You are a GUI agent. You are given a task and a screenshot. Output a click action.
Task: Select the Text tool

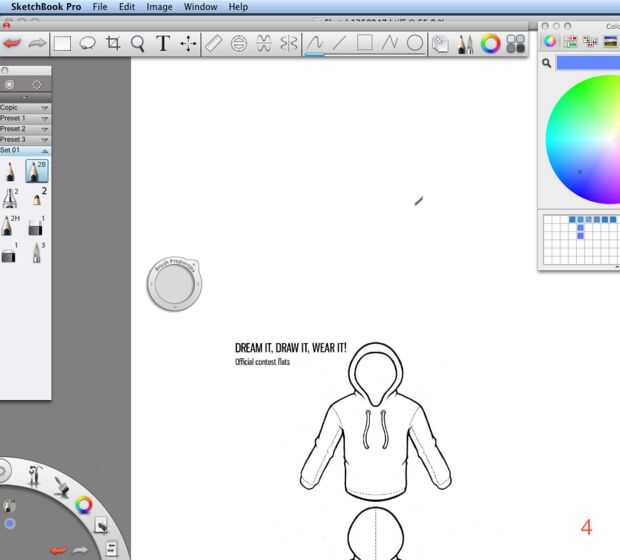point(163,43)
